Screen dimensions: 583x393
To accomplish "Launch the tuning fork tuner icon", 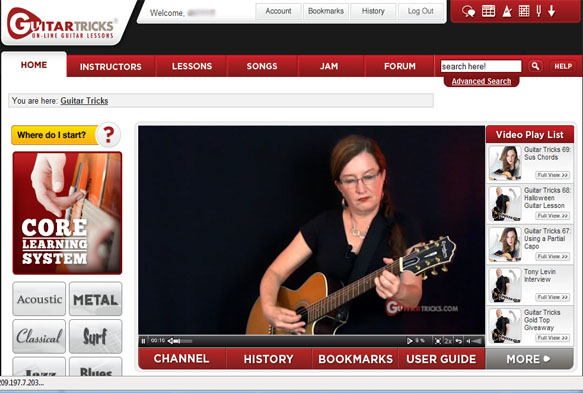I will pyautogui.click(x=538, y=11).
